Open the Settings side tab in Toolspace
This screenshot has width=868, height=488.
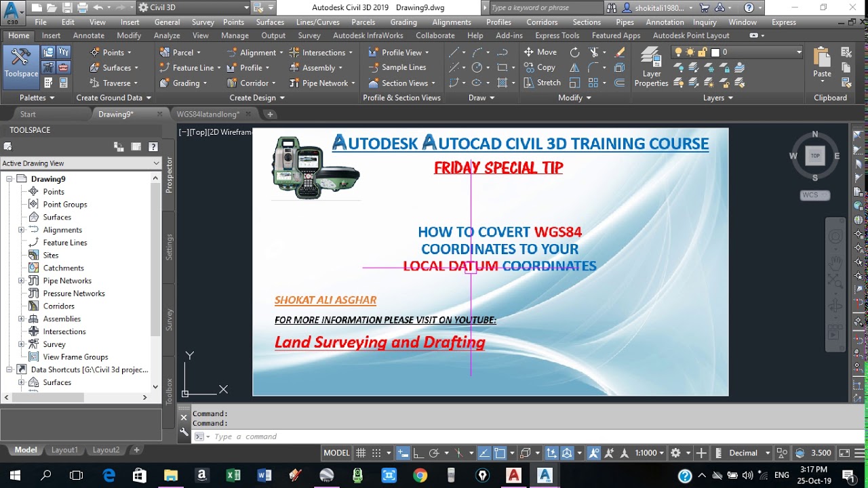coord(170,247)
